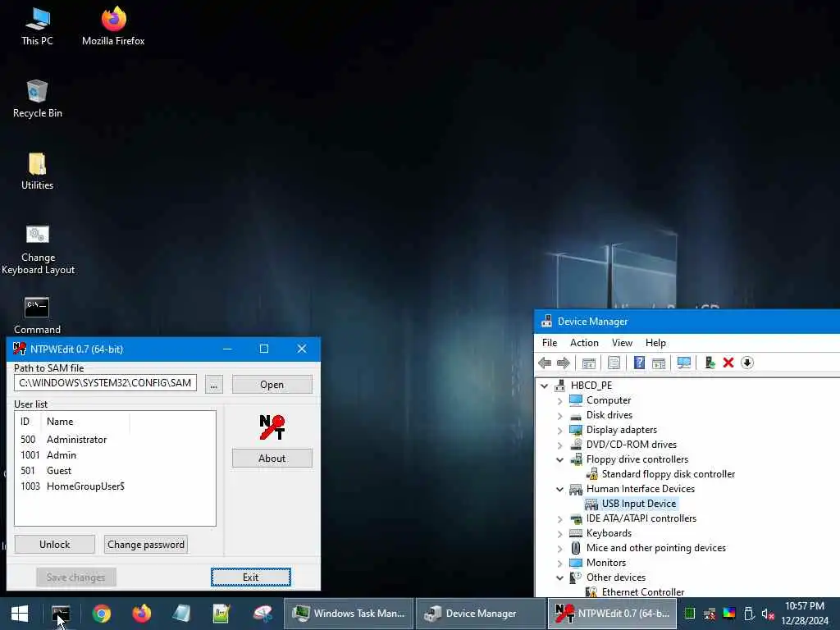Click the muted volume tray icon
840x630 pixels.
768,614
